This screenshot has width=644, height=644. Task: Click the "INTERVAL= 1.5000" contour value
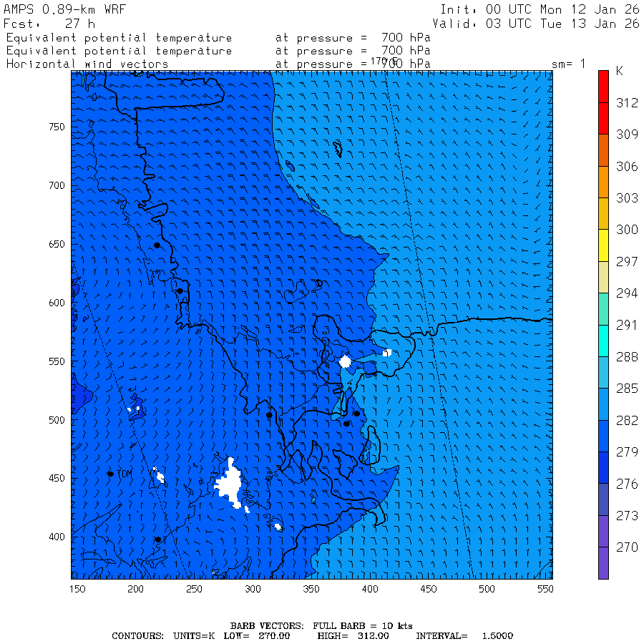pos(464,636)
